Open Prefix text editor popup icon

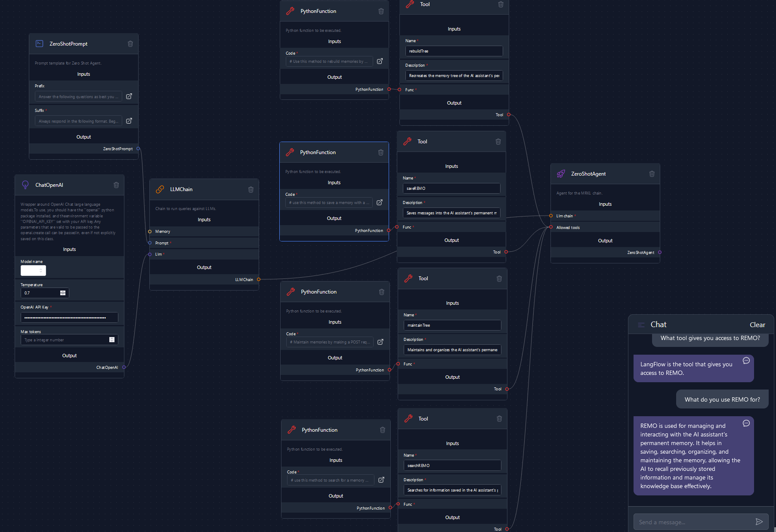129,96
